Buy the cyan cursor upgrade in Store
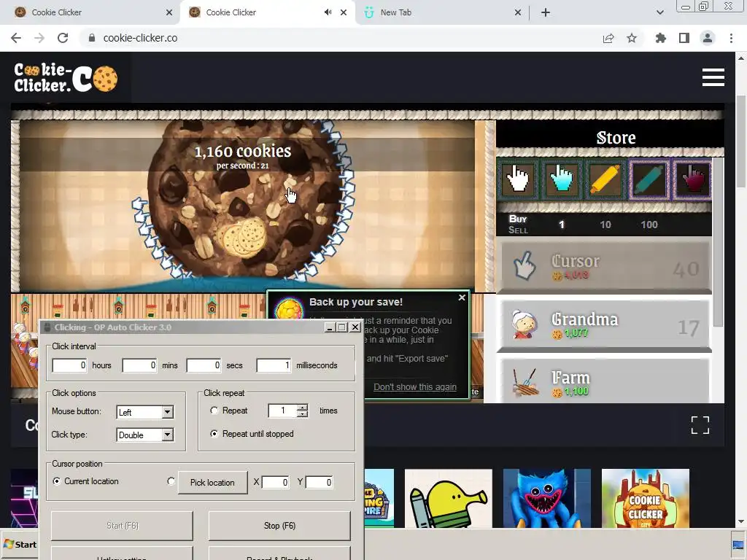 [561, 179]
